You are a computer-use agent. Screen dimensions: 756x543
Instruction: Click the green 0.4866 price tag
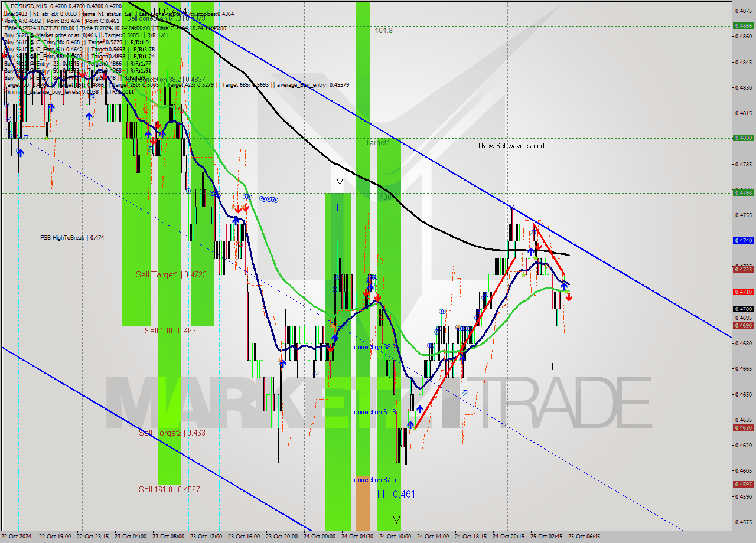[x=743, y=25]
